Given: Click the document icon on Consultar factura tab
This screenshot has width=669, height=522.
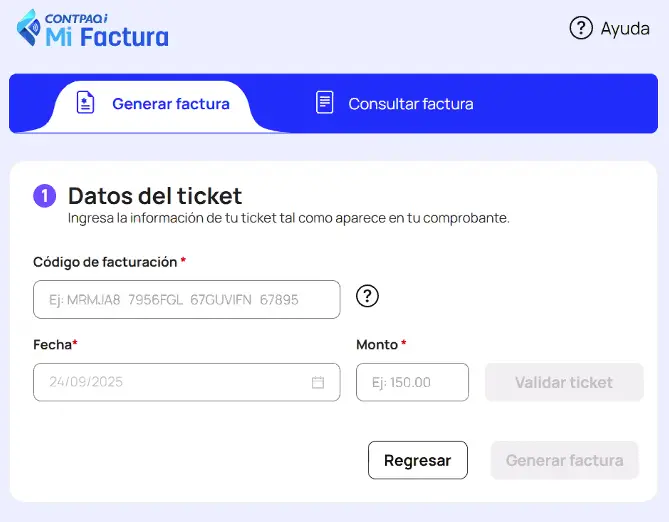Looking at the screenshot, I should tap(324, 103).
